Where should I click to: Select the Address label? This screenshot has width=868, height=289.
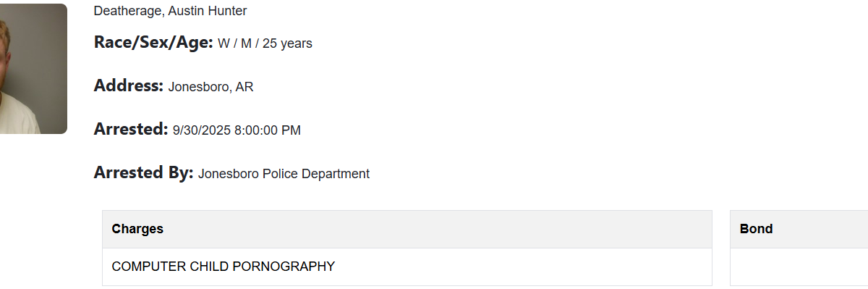tap(129, 85)
